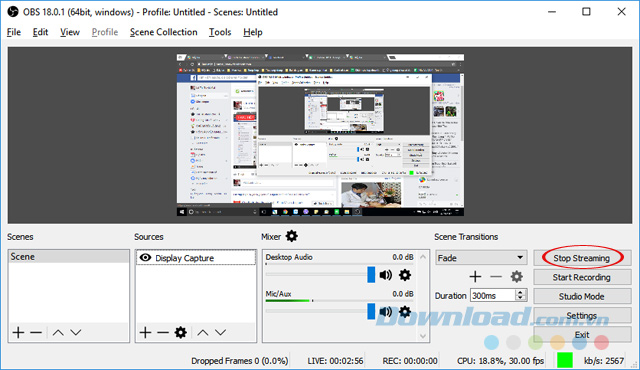Open the Fade transition dropdown

tap(481, 258)
